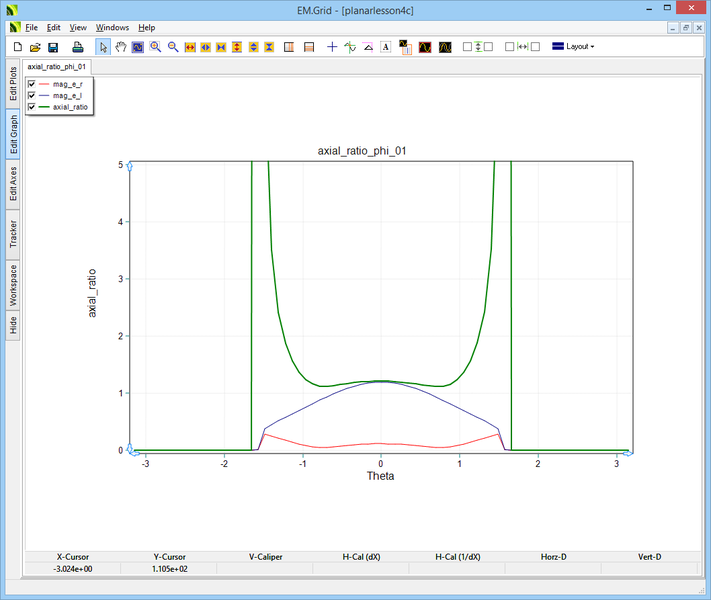Image resolution: width=711 pixels, height=600 pixels.
Task: Open the Tracker side panel
Action: [13, 235]
